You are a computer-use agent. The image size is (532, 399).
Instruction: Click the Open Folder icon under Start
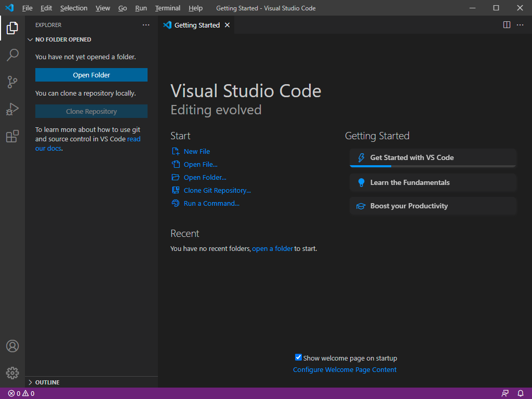click(176, 177)
